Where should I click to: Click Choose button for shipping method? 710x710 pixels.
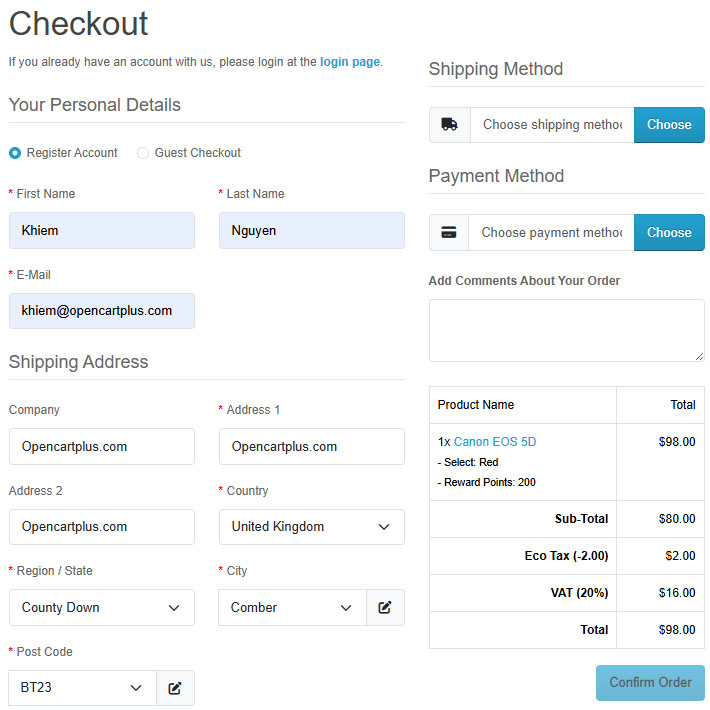[669, 125]
